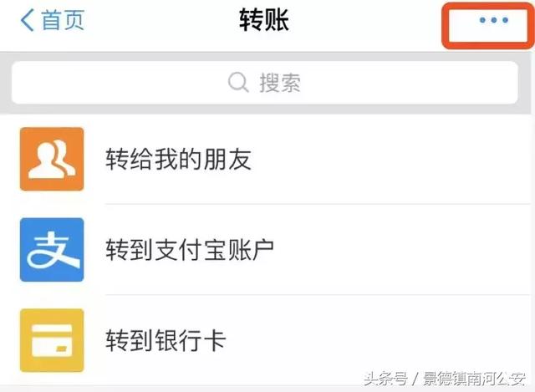The width and height of the screenshot is (535, 392).
Task: Click the 头条号 watermark text
Action: click(385, 379)
